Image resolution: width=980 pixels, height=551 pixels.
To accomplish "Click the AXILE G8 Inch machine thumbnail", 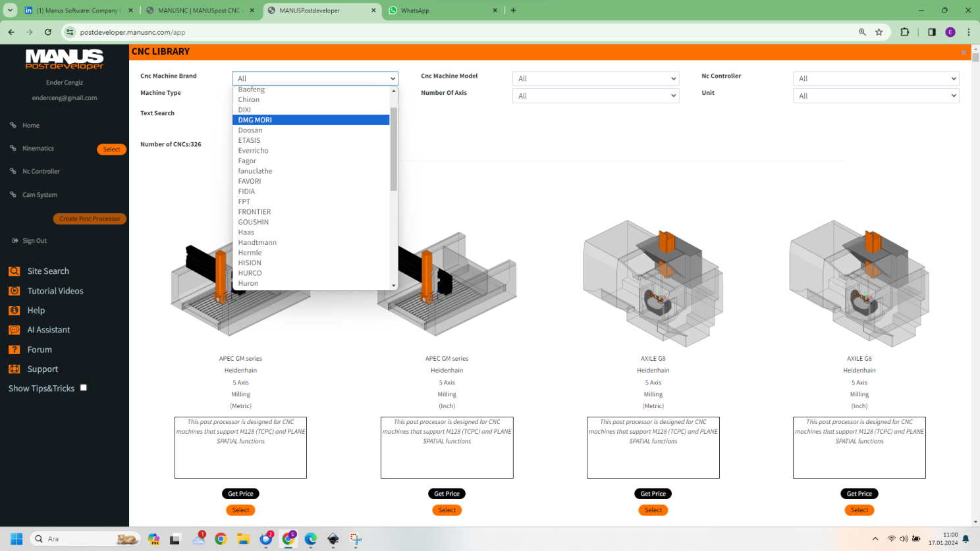I will click(859, 283).
